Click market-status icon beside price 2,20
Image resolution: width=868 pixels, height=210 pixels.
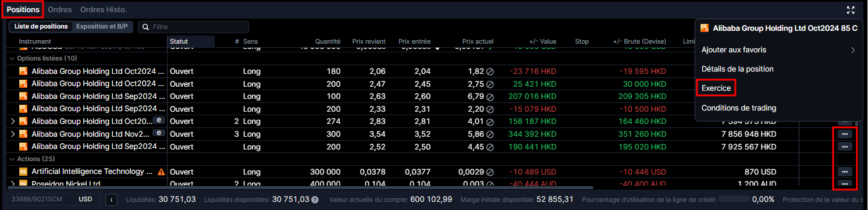tap(490, 109)
